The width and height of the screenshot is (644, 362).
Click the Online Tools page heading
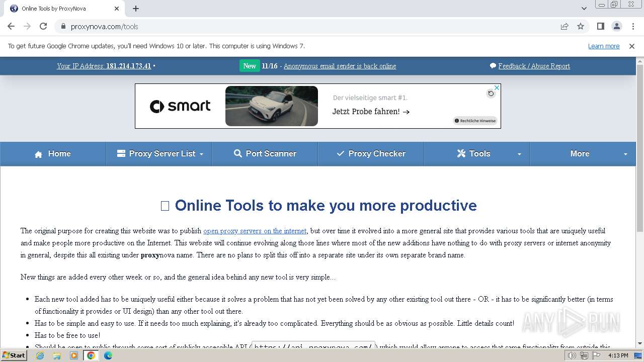coord(318,205)
